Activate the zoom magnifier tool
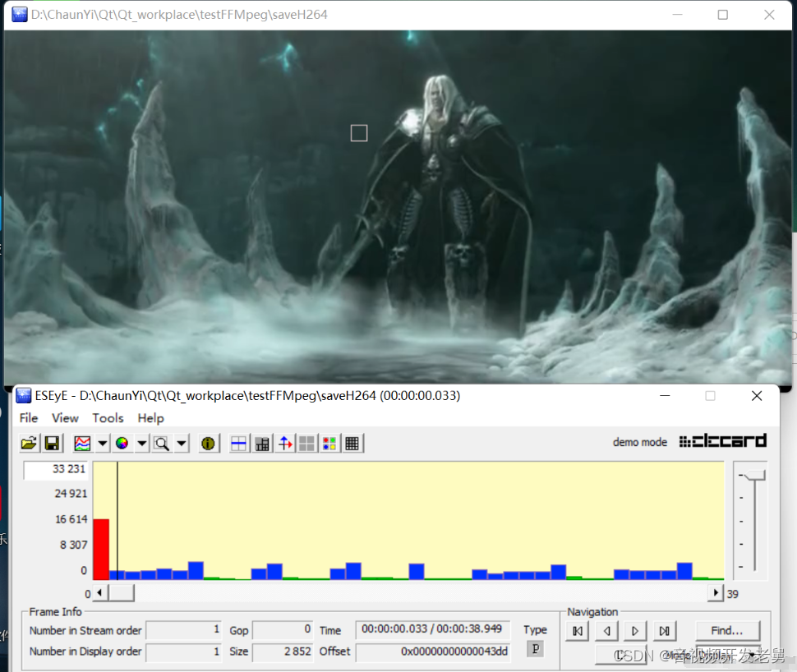Image resolution: width=797 pixels, height=672 pixels. [x=163, y=443]
